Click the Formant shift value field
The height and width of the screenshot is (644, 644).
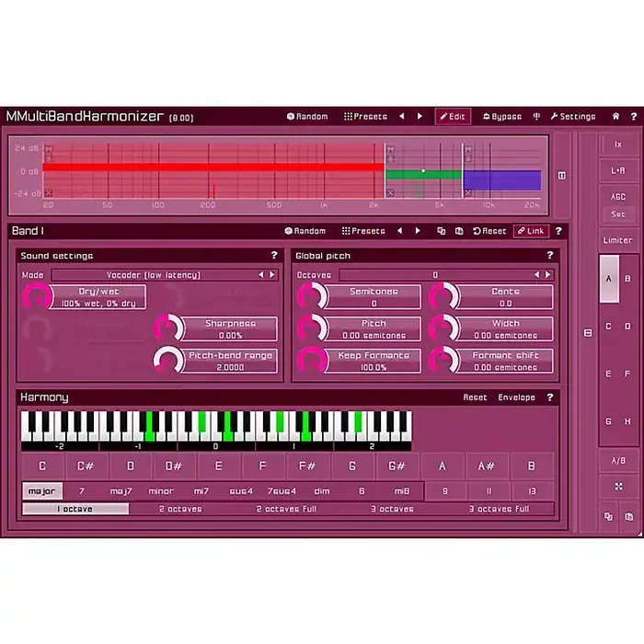[x=506, y=361]
